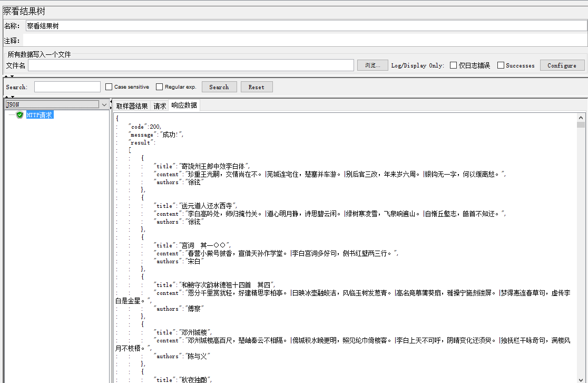Viewport: 588px width, 383px height.
Task: Click the title 寄饶州王郎中效李白体 line
Action: point(202,166)
